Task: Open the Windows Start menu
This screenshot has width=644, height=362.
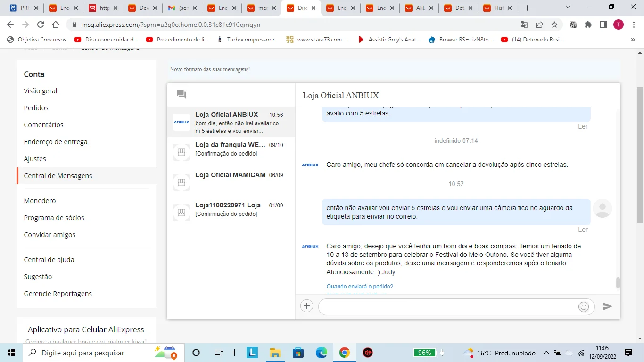Action: pos(11,353)
